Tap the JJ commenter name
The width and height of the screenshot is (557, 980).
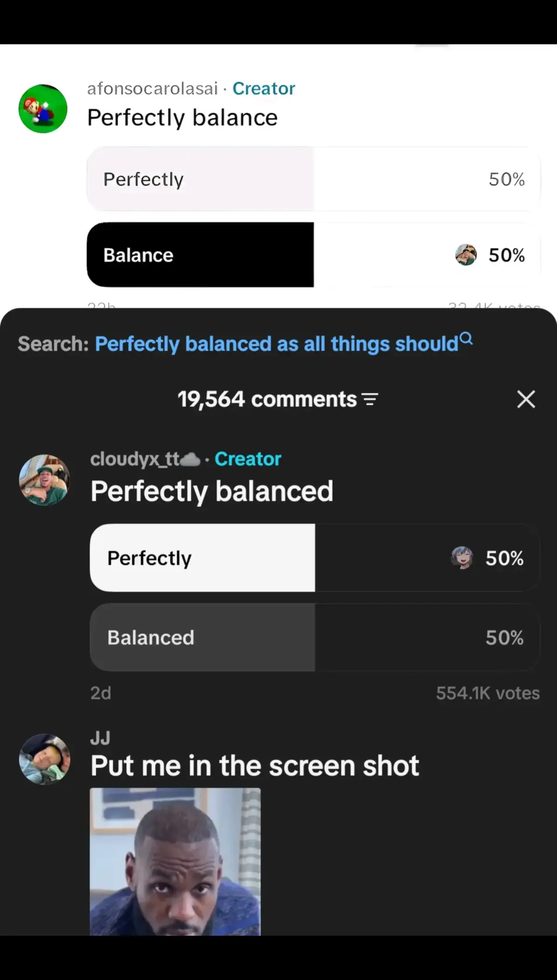coord(100,738)
